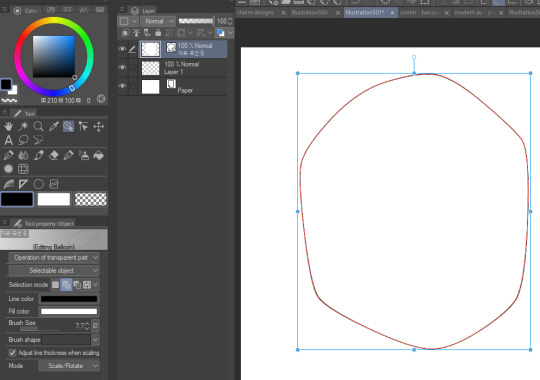Image resolution: width=540 pixels, height=380 pixels.
Task: Select the Frame border grid tool
Action: click(23, 169)
